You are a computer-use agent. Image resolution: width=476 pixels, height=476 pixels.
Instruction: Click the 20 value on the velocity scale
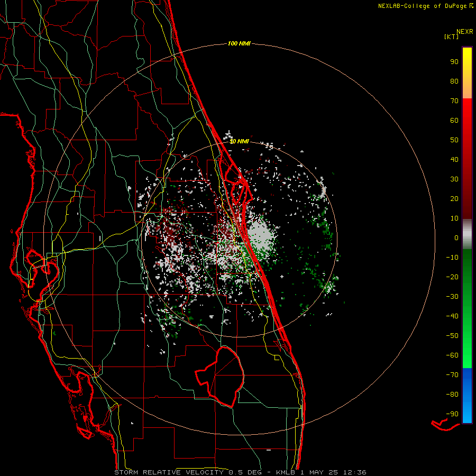(454, 198)
